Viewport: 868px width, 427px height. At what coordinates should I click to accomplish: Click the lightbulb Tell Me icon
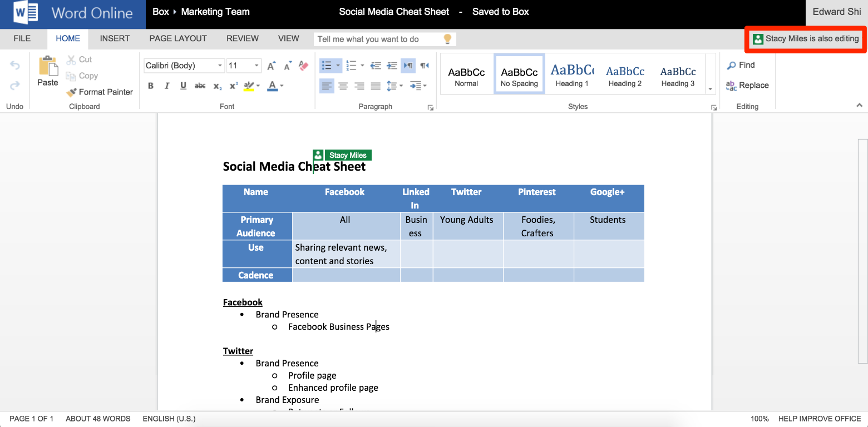click(447, 39)
